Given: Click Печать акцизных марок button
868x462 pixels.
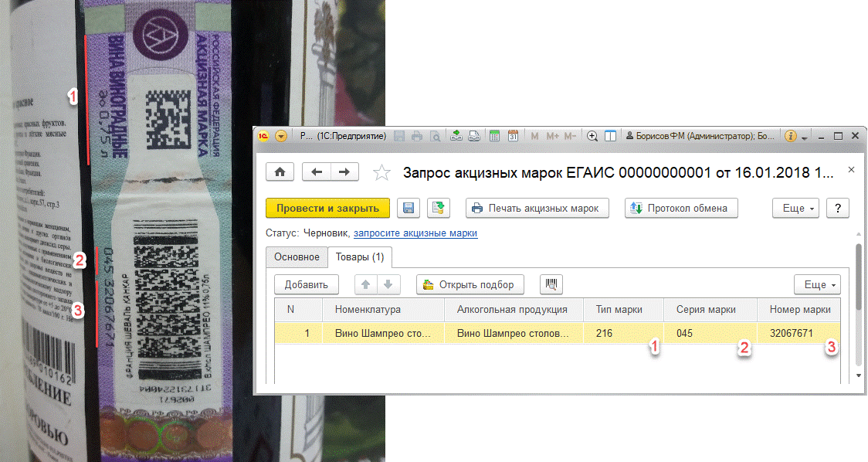Looking at the screenshot, I should (x=537, y=209).
